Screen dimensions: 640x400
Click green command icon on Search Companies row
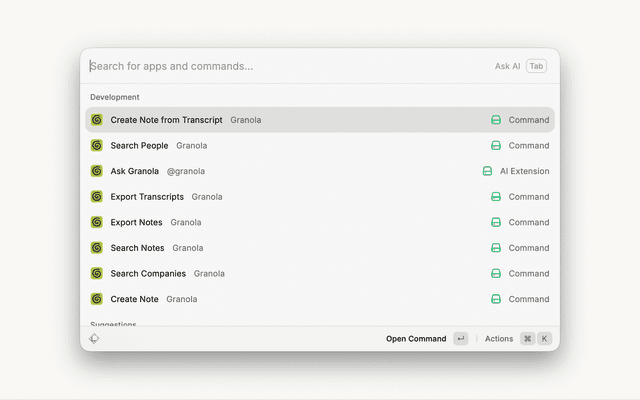coord(495,274)
